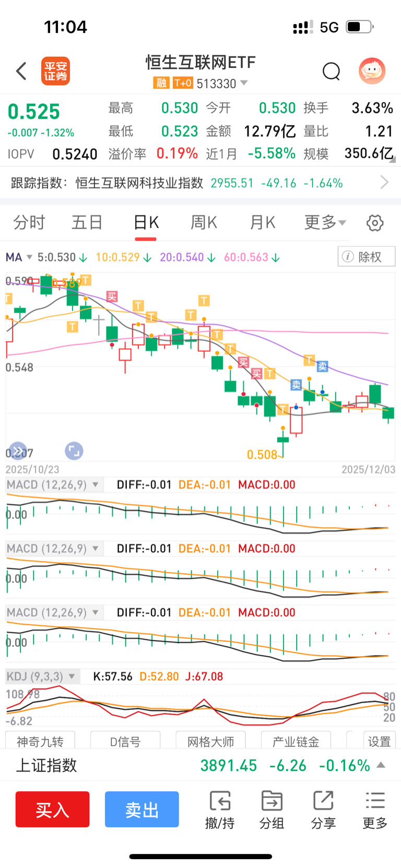Tap the blue 卖 marker near 0.548 level

tap(322, 366)
